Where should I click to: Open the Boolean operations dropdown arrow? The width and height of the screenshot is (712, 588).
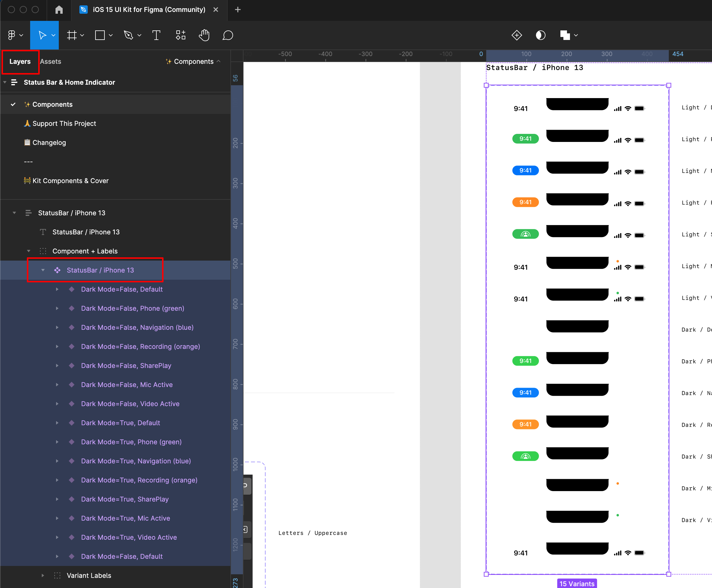click(x=576, y=35)
